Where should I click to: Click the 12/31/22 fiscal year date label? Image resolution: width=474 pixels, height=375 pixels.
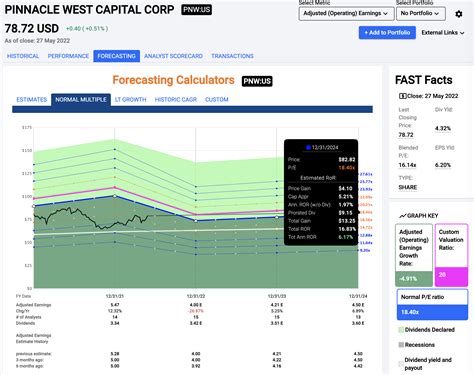coord(196,296)
